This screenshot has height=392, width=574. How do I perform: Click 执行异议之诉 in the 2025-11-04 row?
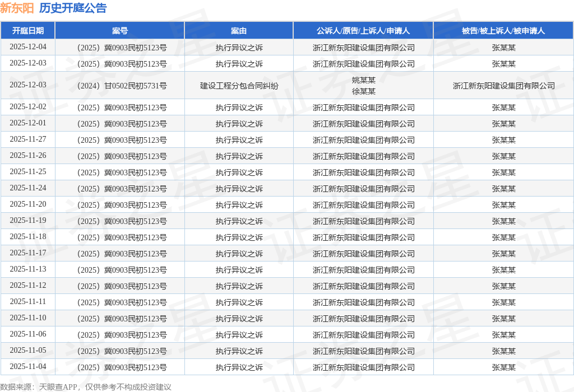(239, 367)
